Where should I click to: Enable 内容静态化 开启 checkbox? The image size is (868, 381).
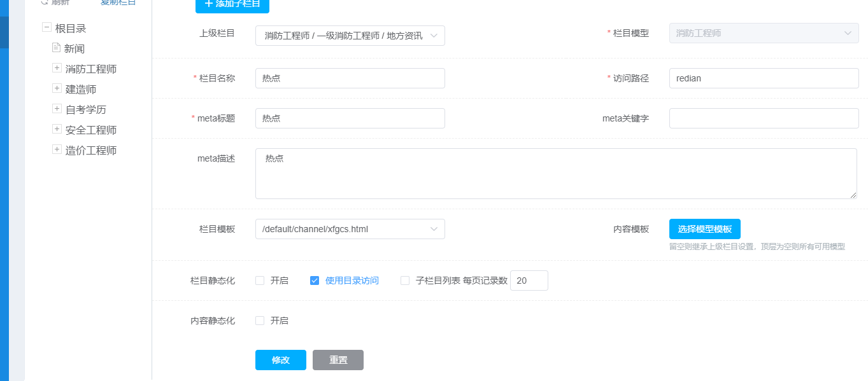click(x=260, y=321)
